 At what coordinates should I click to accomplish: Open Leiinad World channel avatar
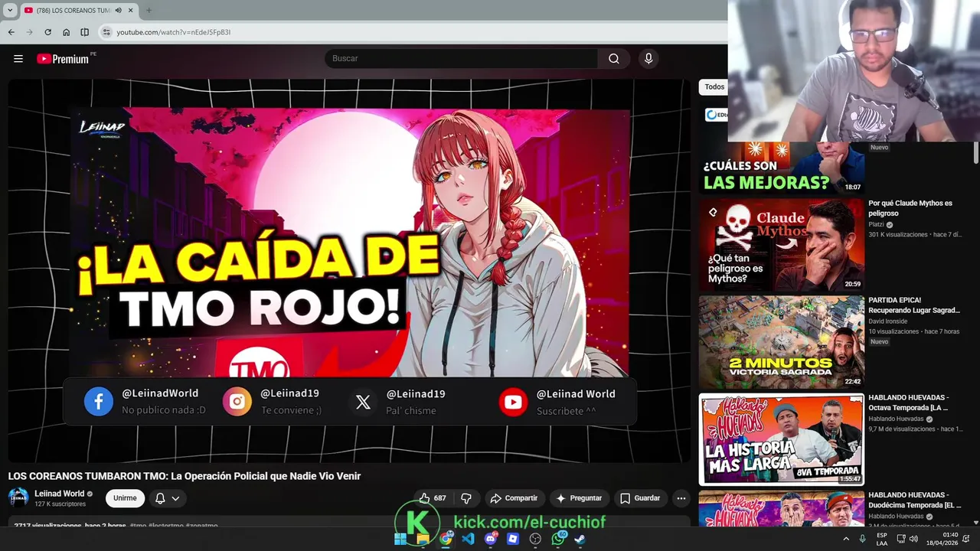[x=18, y=497]
